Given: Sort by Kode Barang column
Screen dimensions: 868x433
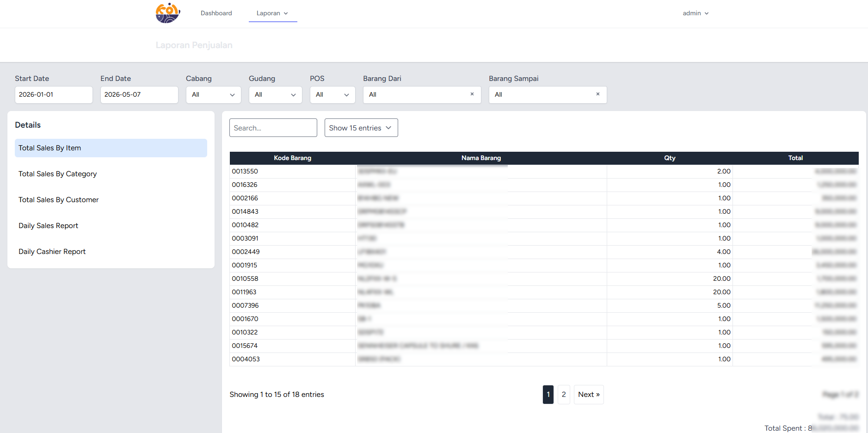Looking at the screenshot, I should tap(292, 158).
